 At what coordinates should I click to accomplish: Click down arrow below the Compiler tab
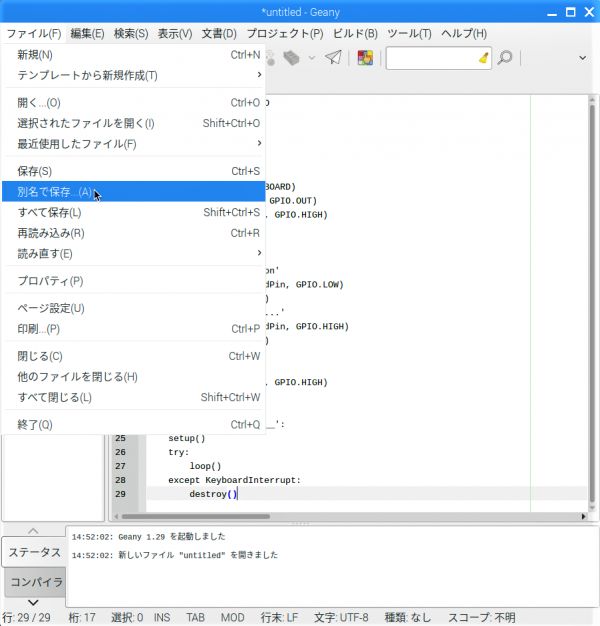[32, 602]
